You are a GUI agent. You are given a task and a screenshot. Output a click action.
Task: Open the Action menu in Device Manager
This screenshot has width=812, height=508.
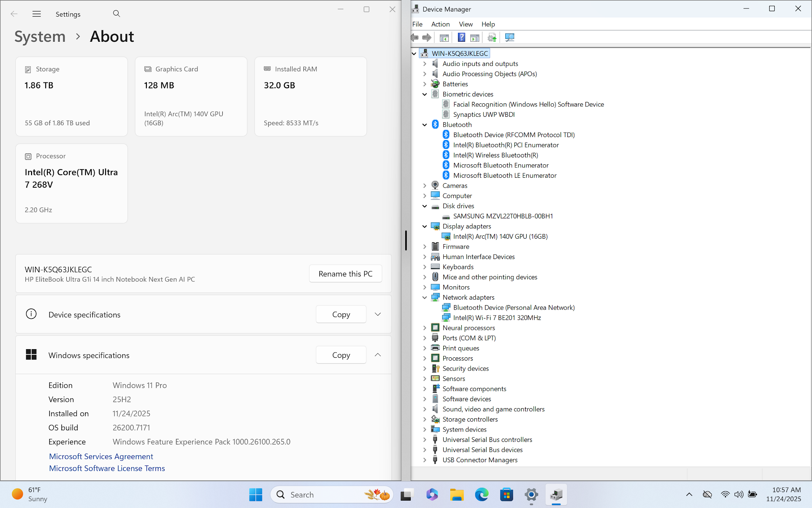[x=440, y=24]
